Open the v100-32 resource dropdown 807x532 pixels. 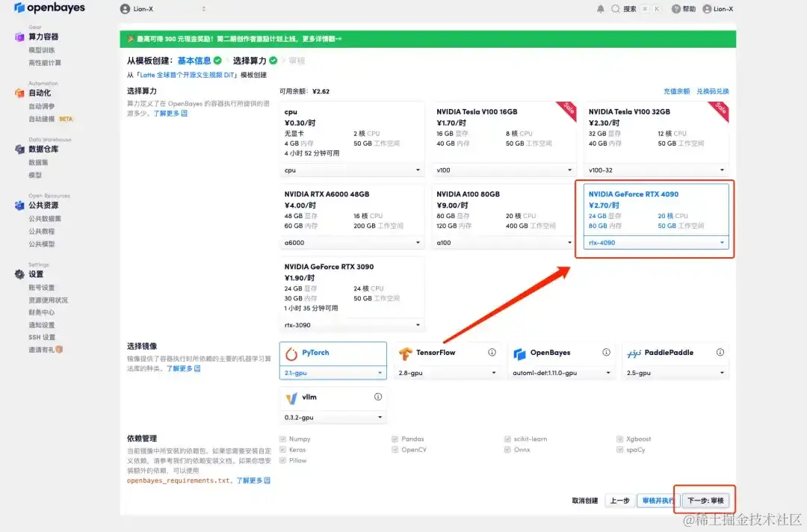coord(656,170)
